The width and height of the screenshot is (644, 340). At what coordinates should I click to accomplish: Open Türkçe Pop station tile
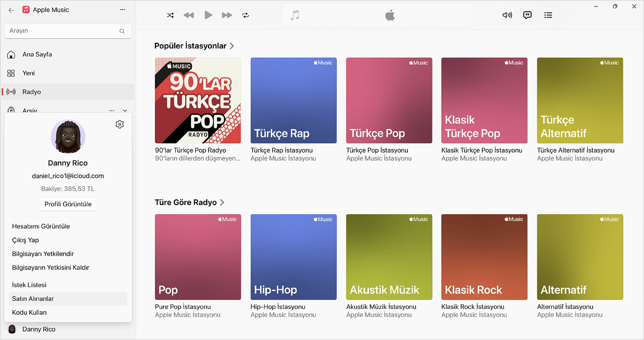click(x=389, y=100)
